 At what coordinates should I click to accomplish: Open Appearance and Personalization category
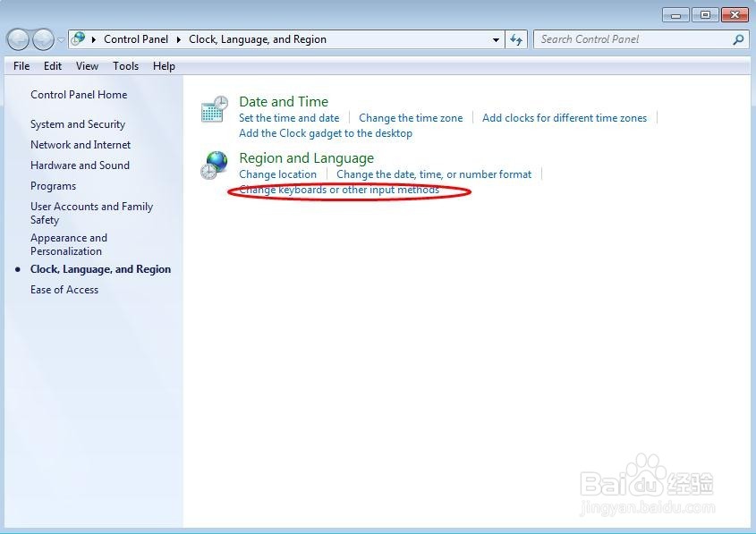click(69, 244)
